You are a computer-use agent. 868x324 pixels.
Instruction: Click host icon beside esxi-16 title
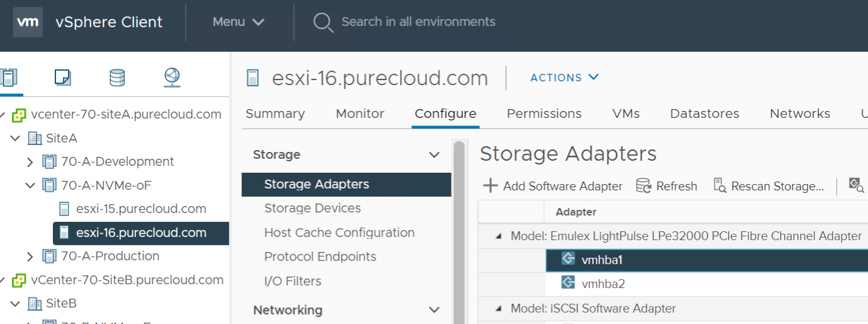tap(253, 78)
